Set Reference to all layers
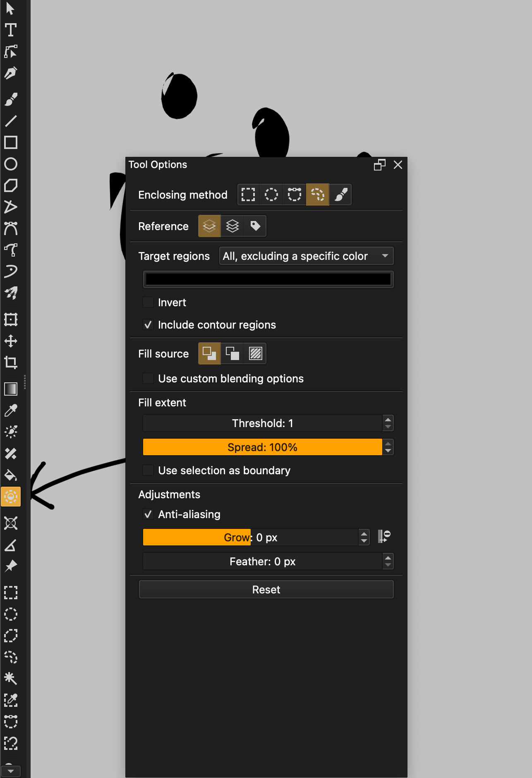The height and width of the screenshot is (778, 532). tap(232, 226)
